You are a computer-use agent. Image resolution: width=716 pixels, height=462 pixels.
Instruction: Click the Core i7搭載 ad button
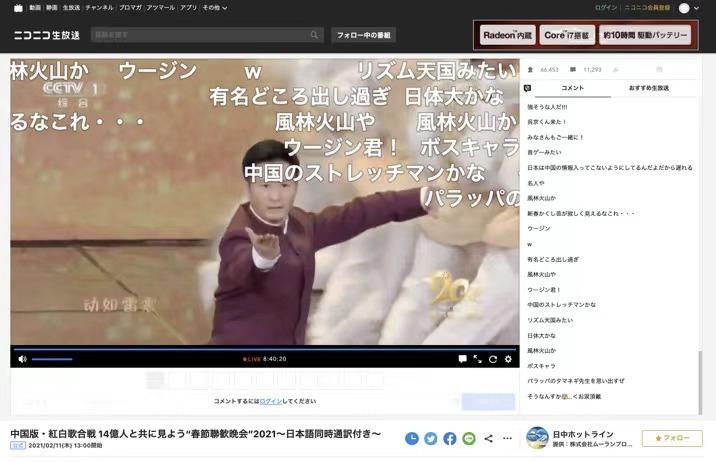point(567,35)
